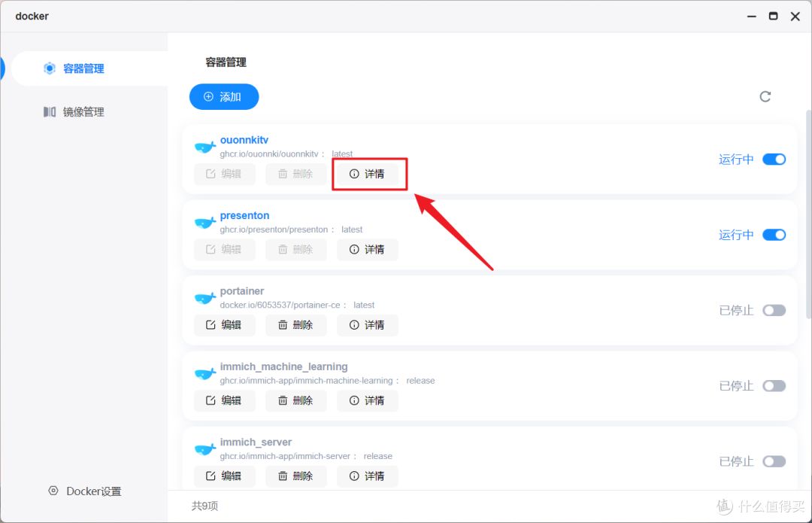Click the 已停止 status of portainer
812x523 pixels.
tap(736, 311)
